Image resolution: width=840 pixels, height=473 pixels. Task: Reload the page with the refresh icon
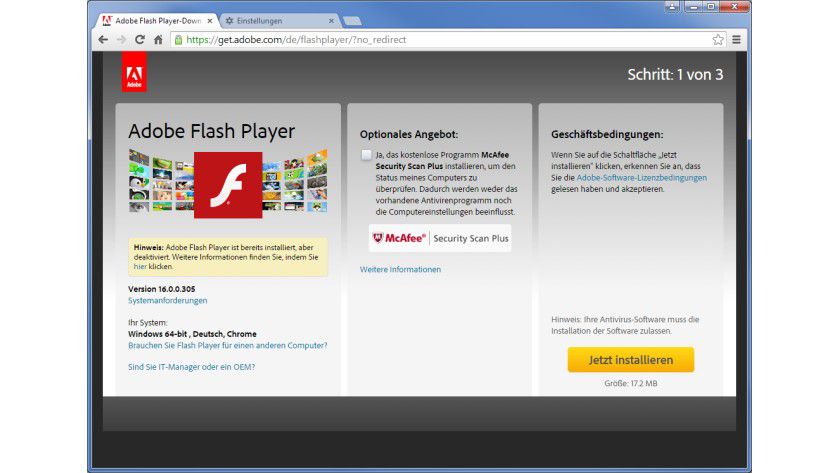(x=140, y=40)
